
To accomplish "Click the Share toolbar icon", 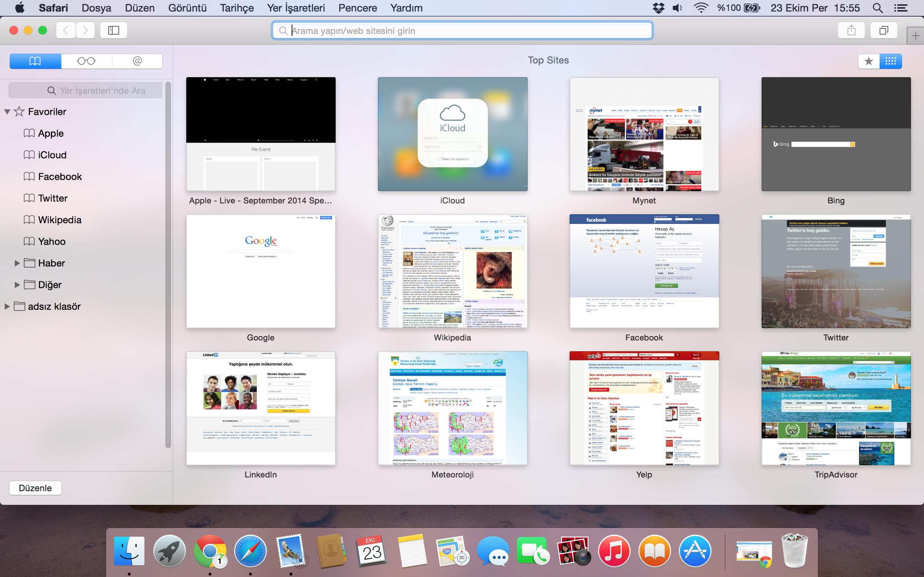I will (x=851, y=31).
